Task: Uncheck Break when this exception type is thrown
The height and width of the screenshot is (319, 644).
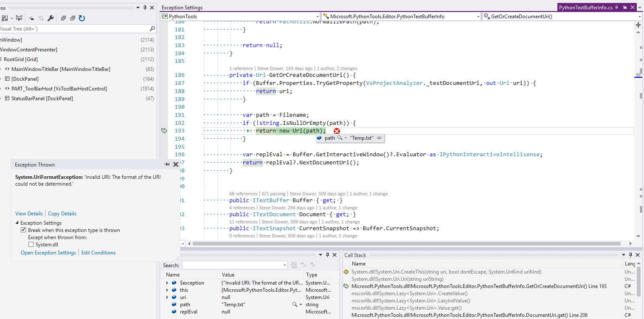Action: (24, 230)
